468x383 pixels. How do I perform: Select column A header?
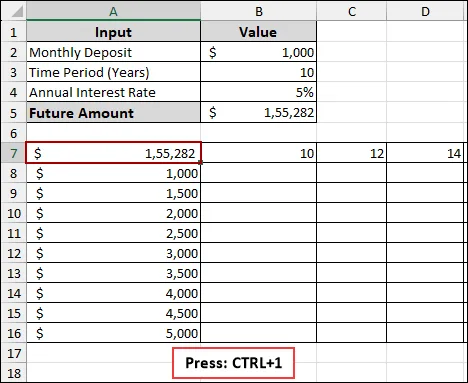pos(113,12)
